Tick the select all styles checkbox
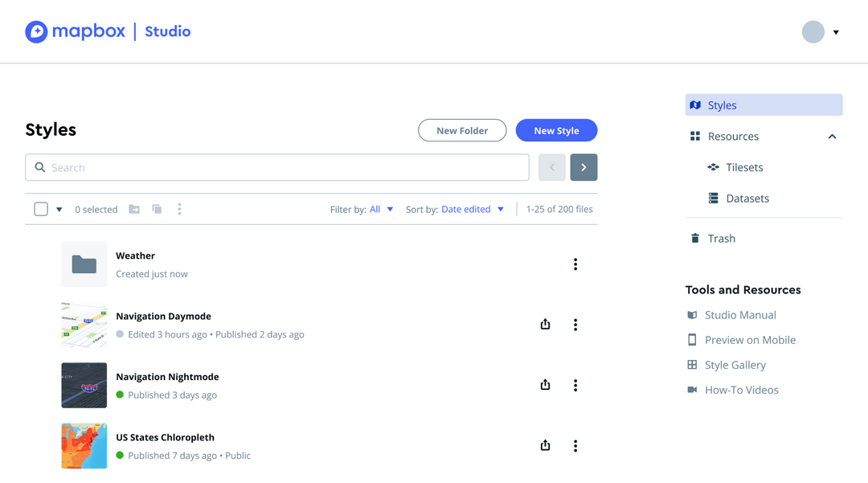868x483 pixels. 41,209
